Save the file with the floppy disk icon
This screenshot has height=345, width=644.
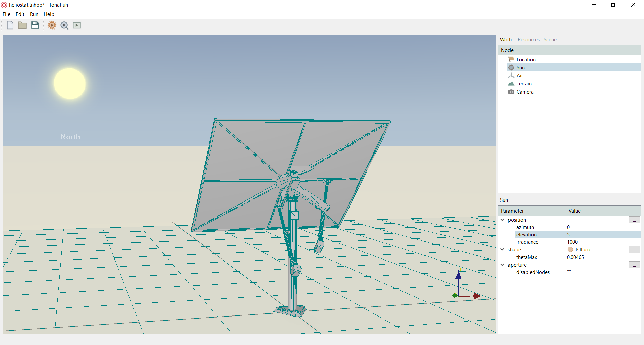(35, 25)
